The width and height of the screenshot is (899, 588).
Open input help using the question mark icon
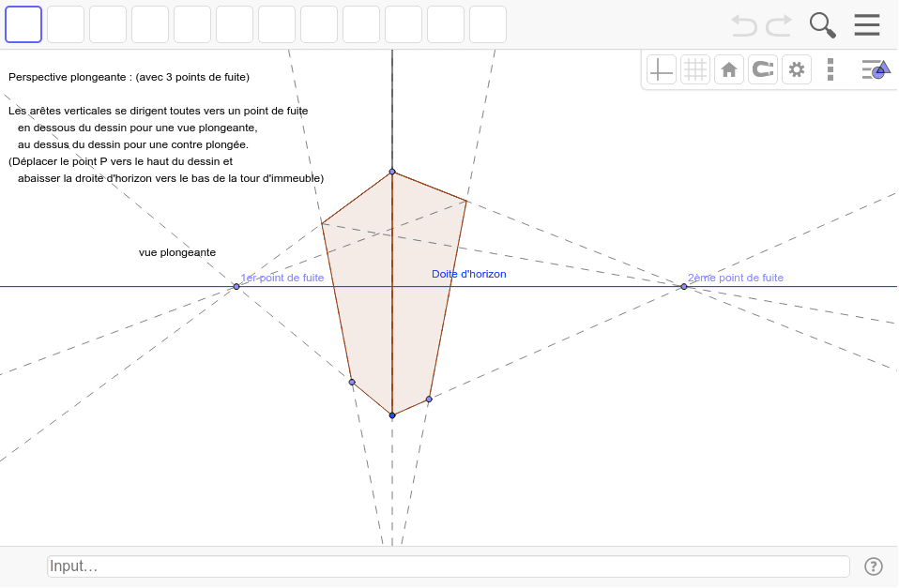point(874,565)
